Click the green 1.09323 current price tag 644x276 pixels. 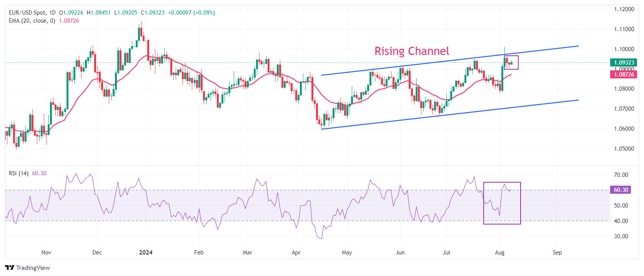point(623,62)
